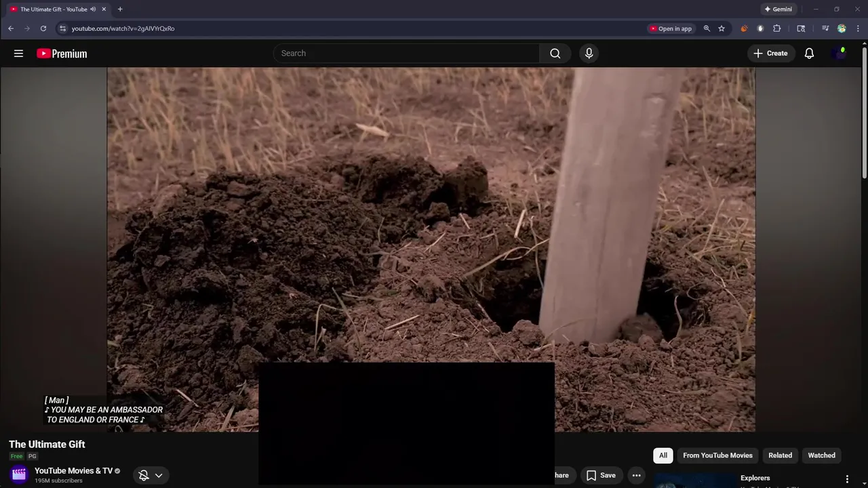Start voice search with the microphone

pos(589,54)
